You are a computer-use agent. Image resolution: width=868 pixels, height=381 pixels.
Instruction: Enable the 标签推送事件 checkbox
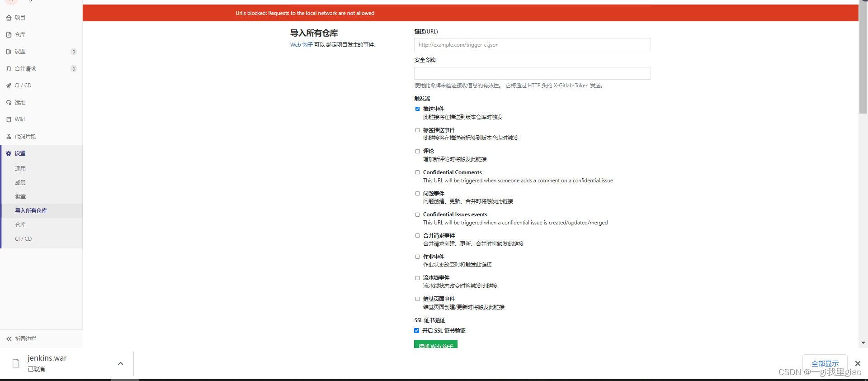[417, 130]
